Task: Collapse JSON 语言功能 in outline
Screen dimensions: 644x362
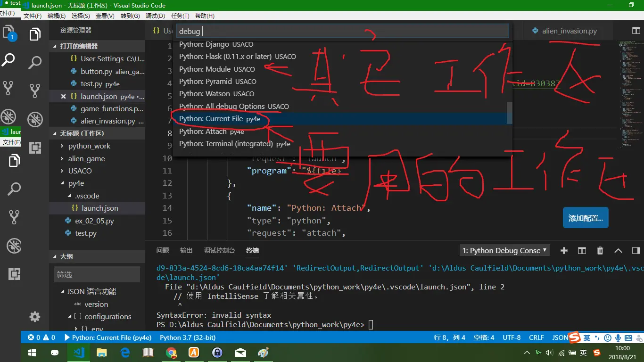Action: (x=97, y=291)
